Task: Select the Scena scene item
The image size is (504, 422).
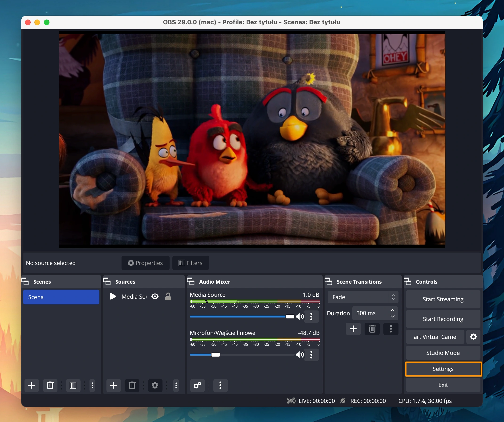Action: click(x=61, y=297)
